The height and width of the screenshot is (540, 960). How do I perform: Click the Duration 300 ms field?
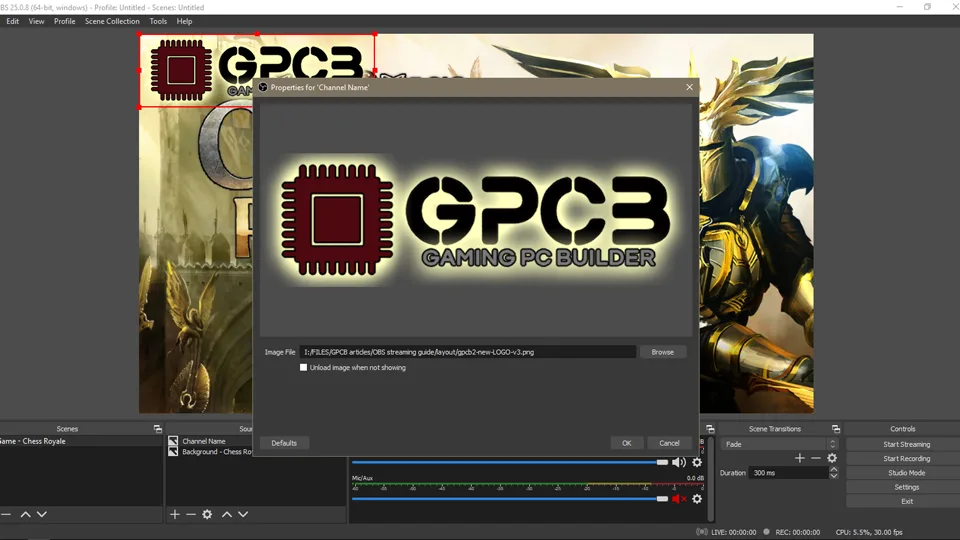pos(789,473)
